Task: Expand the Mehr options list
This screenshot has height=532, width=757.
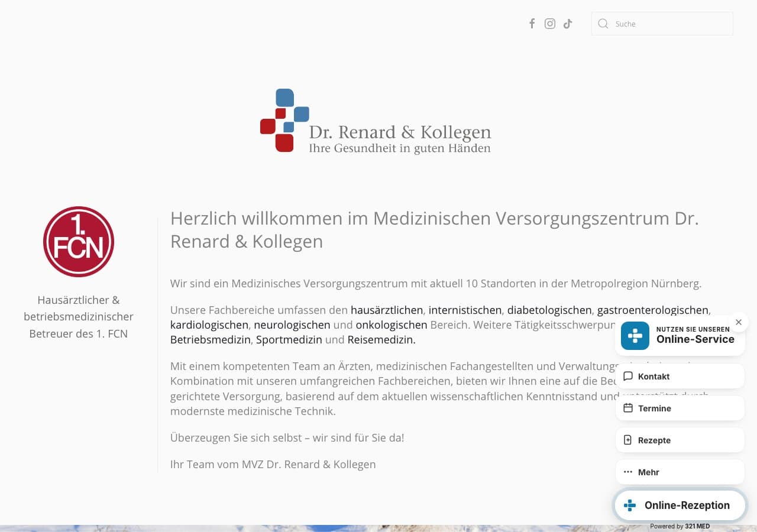Action: pos(680,472)
